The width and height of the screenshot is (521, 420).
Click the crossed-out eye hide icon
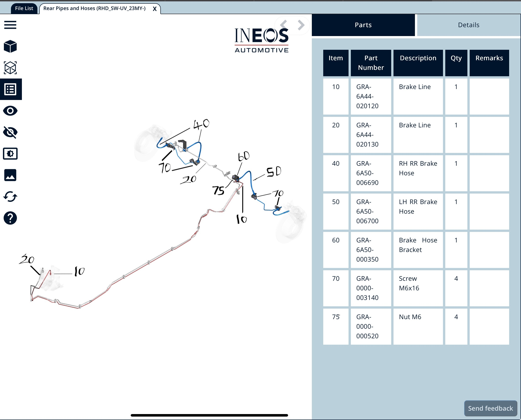coord(10,132)
